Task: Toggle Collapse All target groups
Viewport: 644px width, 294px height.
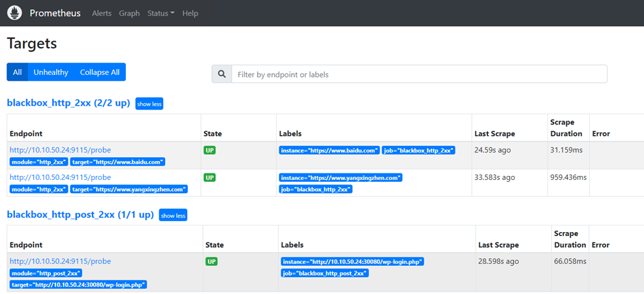Action: 100,72
